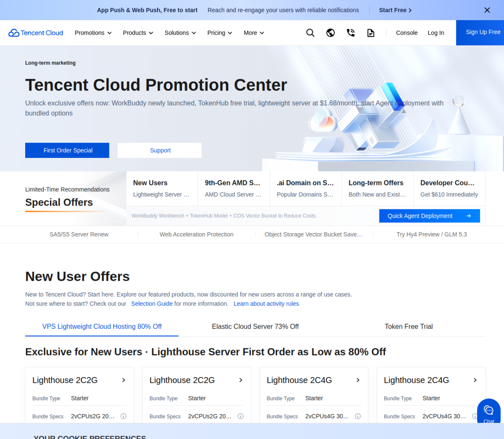The image size is (504, 439).
Task: Open first Lighthouse 2C4G card chevron
Action: click(358, 380)
